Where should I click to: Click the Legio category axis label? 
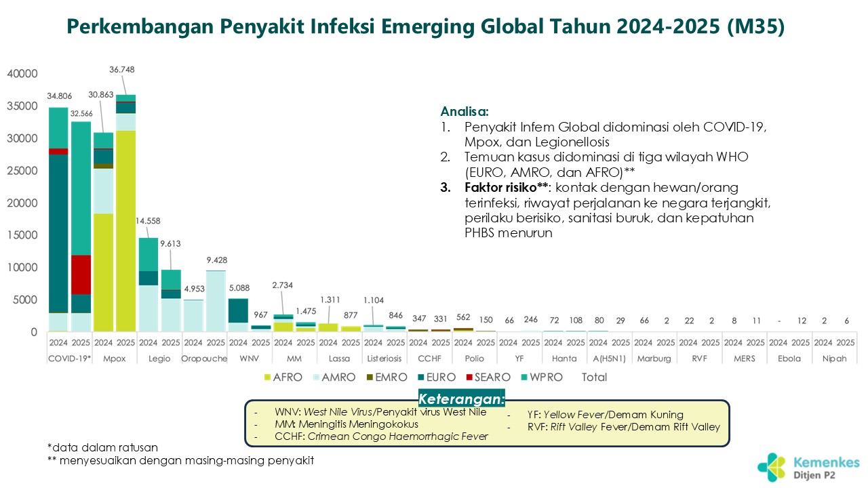[x=159, y=359]
